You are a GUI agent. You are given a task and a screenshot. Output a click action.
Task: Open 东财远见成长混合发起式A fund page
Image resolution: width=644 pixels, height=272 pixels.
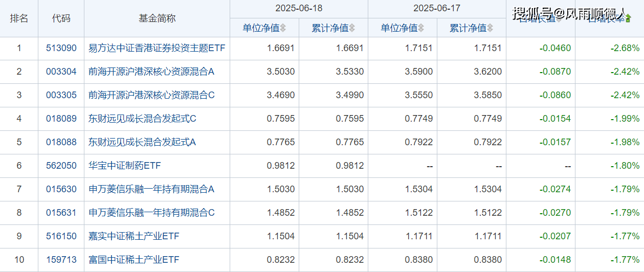click(142, 143)
